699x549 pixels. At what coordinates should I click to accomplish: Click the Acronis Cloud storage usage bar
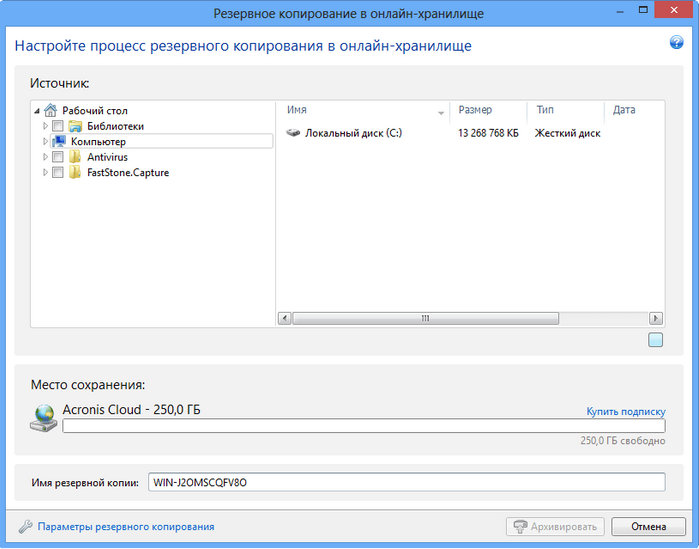pyautogui.click(x=364, y=426)
